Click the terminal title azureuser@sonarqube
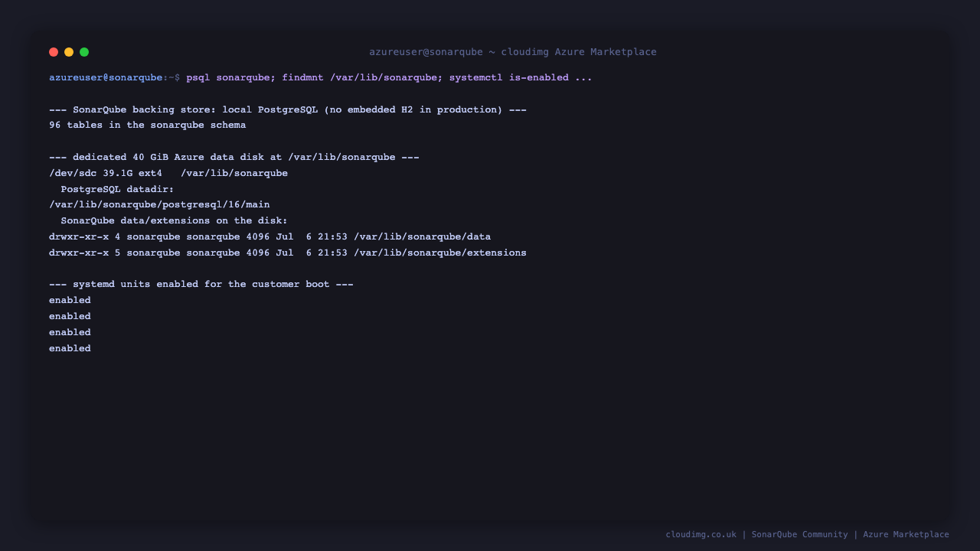Image resolution: width=980 pixels, height=551 pixels. click(426, 52)
